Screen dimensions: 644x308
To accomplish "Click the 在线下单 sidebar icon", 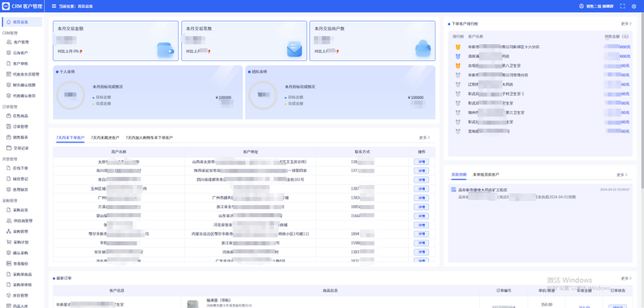I will 9,168.
